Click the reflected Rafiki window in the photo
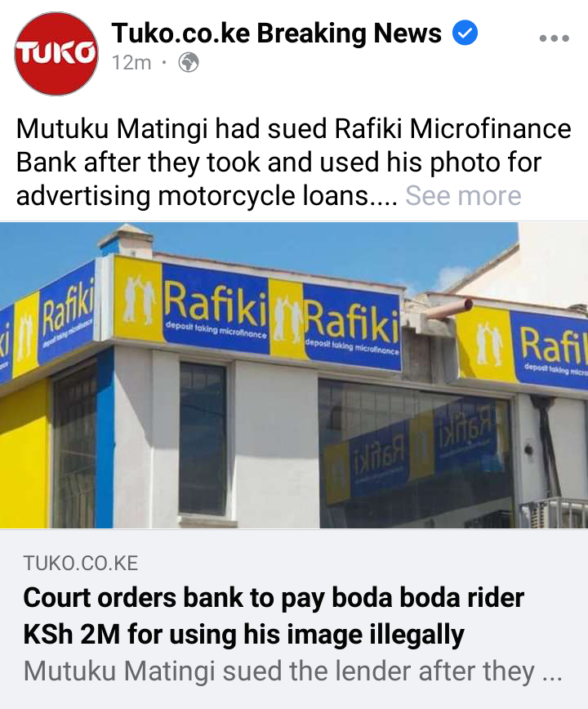The image size is (588, 709). [x=413, y=450]
